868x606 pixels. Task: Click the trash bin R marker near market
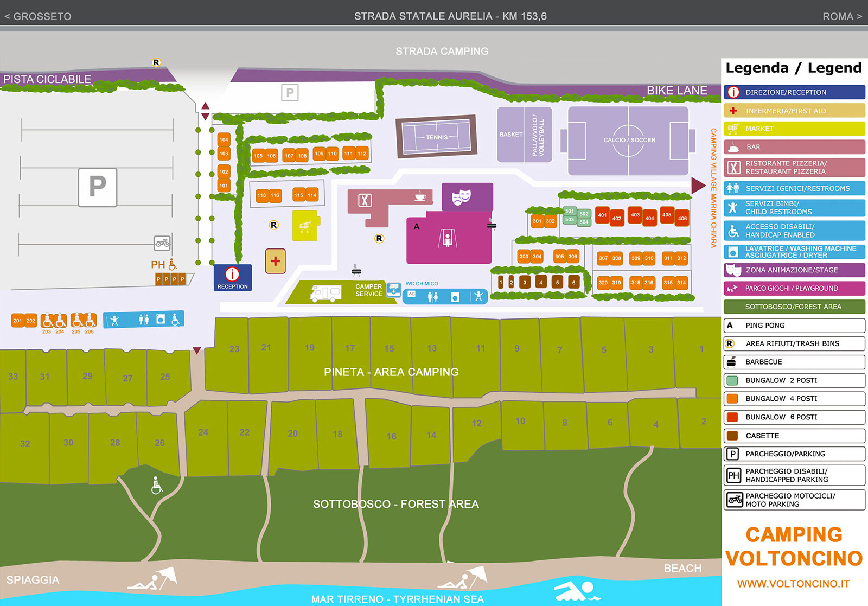click(274, 225)
